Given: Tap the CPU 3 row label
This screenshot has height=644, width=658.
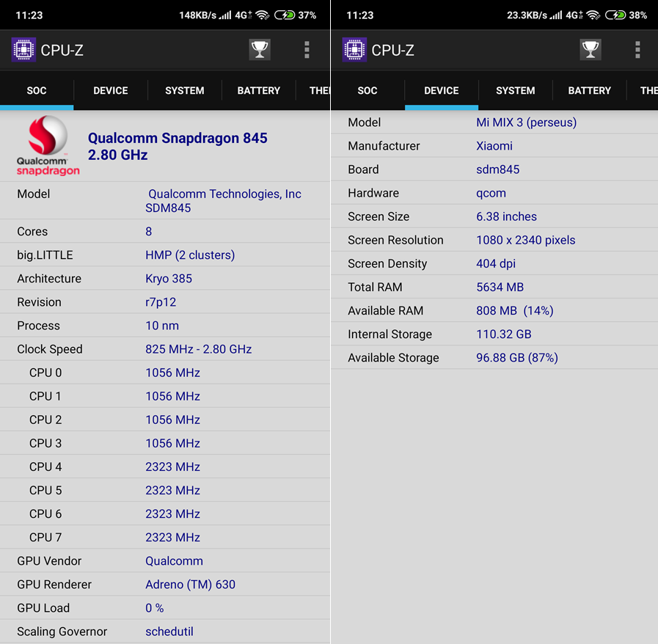Looking at the screenshot, I should tap(45, 443).
